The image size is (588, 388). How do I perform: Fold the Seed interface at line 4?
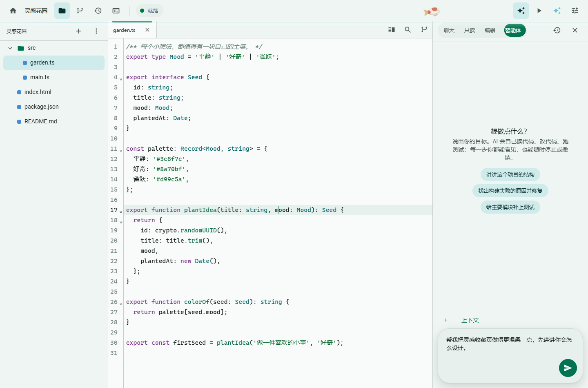(121, 79)
